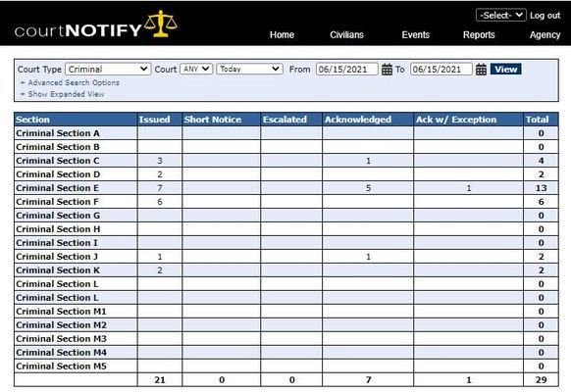Select Criminal Section M5 row label
571x392 pixels.
[x=61, y=367]
